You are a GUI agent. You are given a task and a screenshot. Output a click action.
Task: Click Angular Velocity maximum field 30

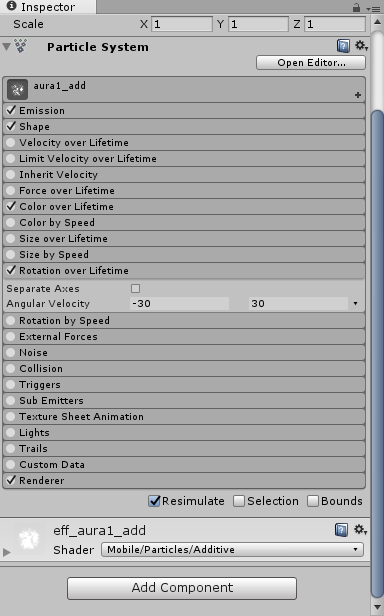tap(298, 304)
